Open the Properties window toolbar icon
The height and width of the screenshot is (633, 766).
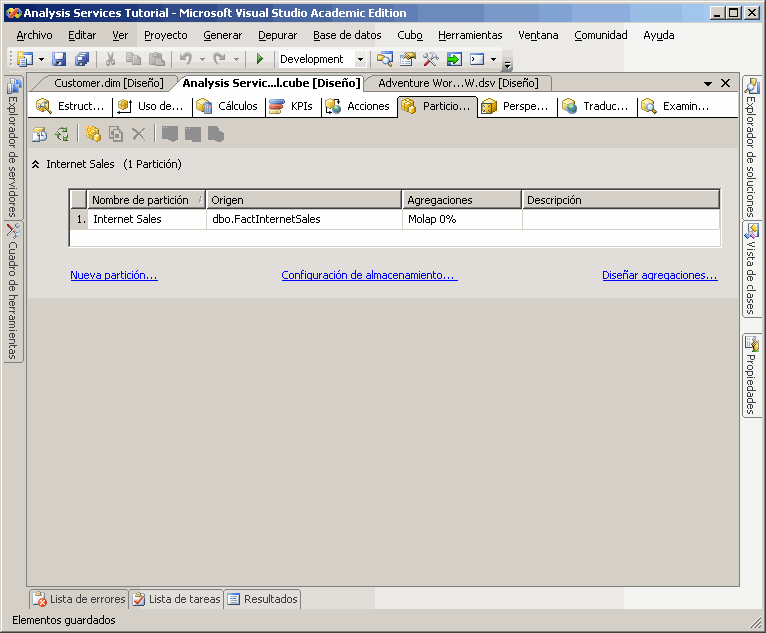tap(408, 59)
